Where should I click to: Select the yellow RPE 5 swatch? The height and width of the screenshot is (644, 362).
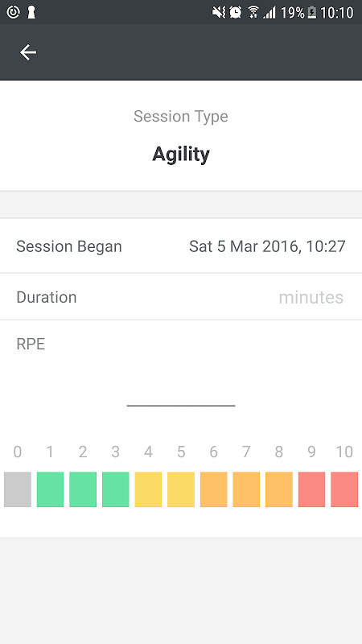click(180, 489)
